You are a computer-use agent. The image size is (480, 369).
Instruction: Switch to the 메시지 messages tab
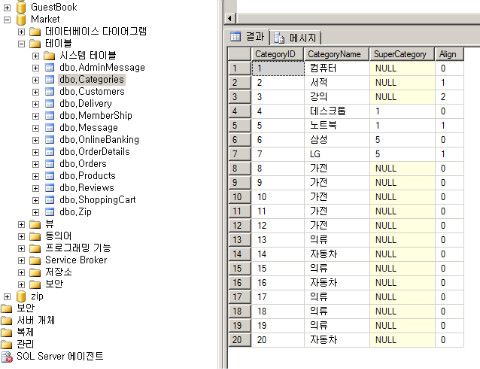295,38
